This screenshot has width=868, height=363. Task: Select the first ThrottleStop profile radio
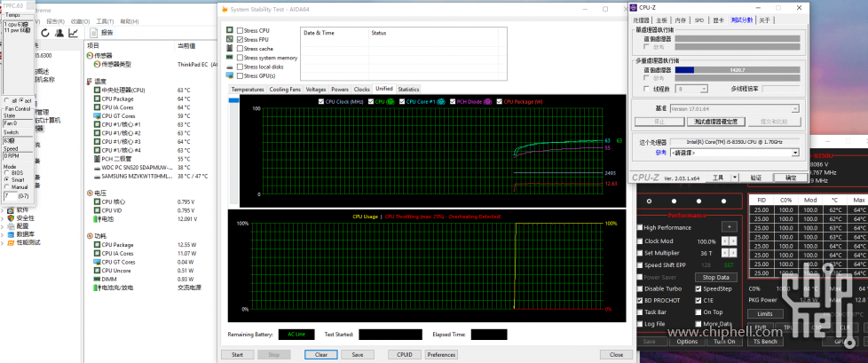[649, 201]
